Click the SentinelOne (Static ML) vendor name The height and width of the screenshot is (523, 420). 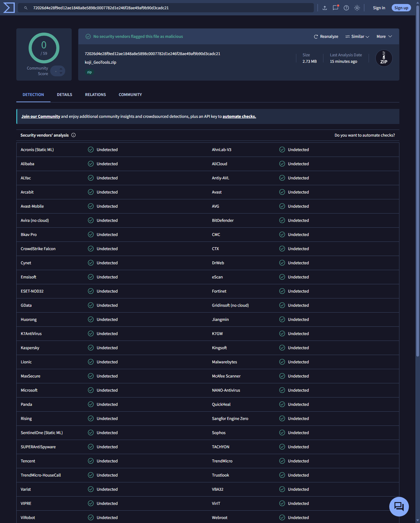[42, 433]
